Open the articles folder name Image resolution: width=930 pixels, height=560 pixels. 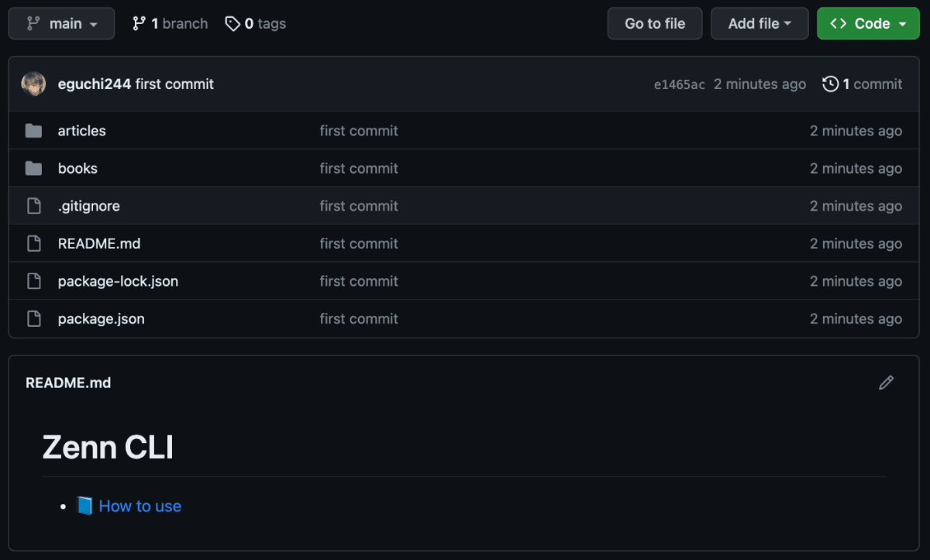(x=82, y=131)
